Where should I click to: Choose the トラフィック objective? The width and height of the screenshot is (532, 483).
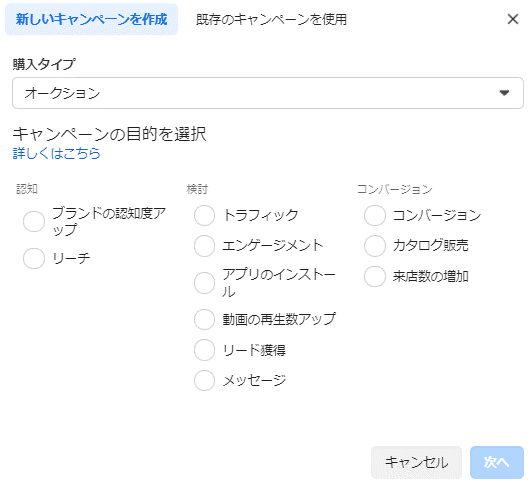coord(204,215)
